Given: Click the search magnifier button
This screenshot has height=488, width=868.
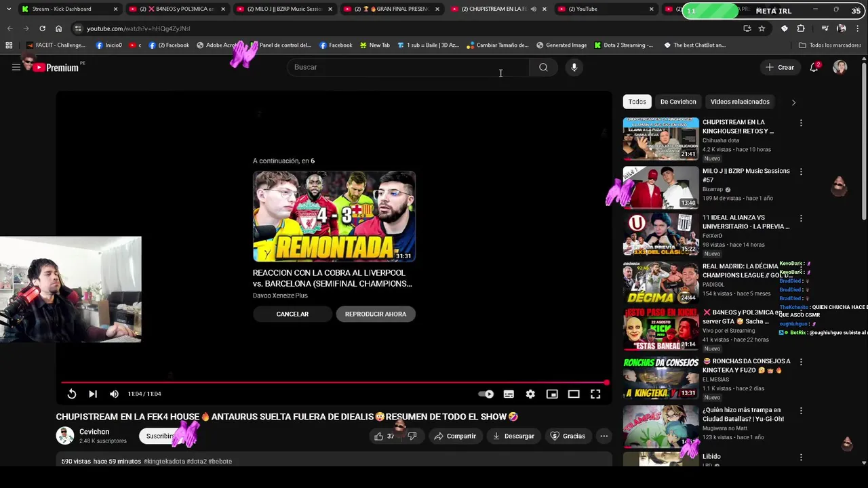Looking at the screenshot, I should [543, 67].
